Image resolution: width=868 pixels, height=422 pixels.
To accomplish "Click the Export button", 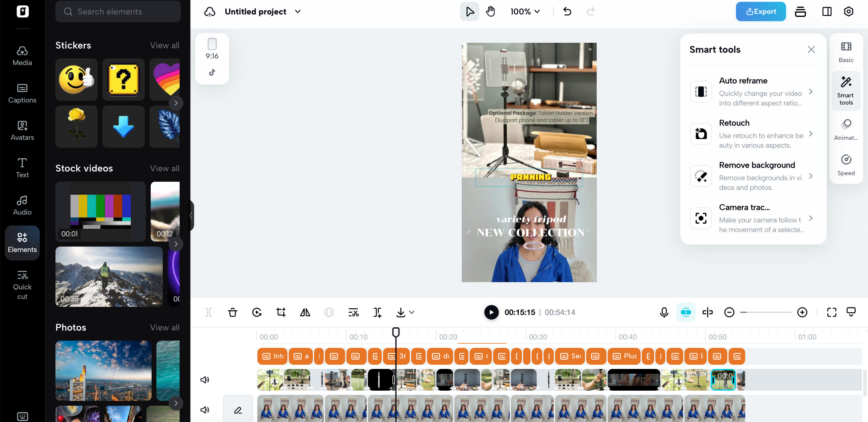I will (x=760, y=11).
